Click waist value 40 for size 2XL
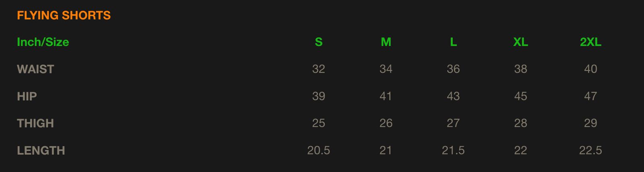 [x=590, y=69]
